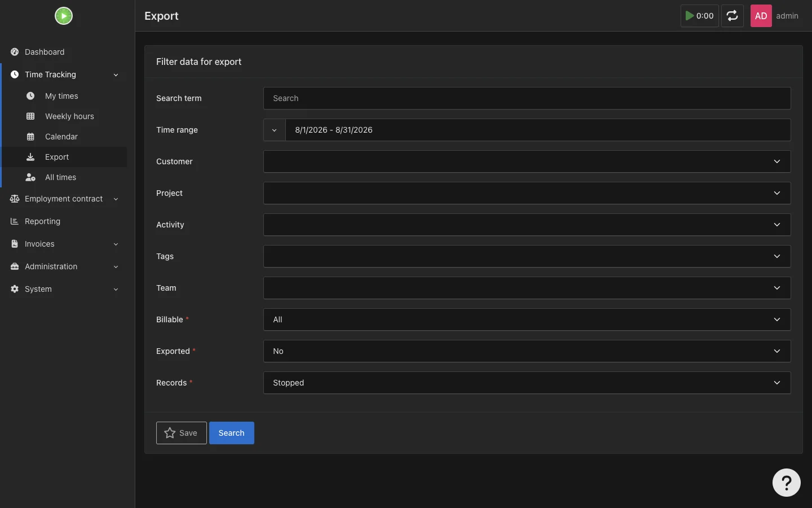Expand the System menu chevron
Viewport: 812px width, 508px height.
tap(116, 289)
